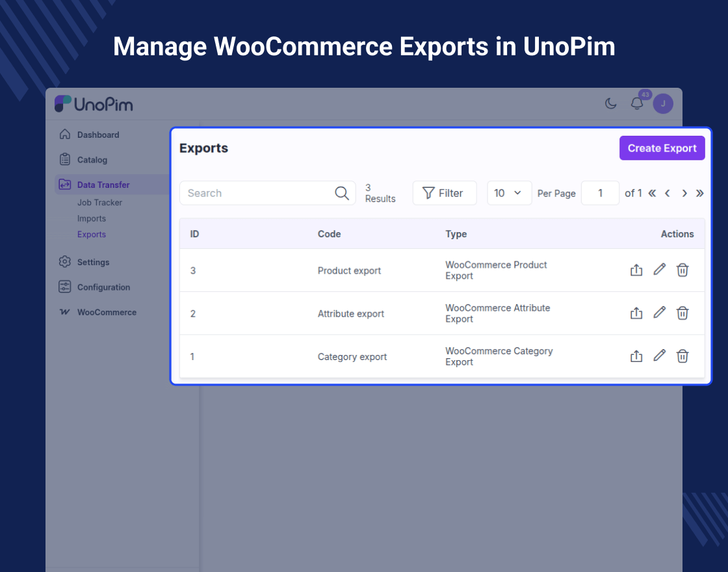Open Configuration in sidebar
728x572 pixels.
click(x=103, y=287)
